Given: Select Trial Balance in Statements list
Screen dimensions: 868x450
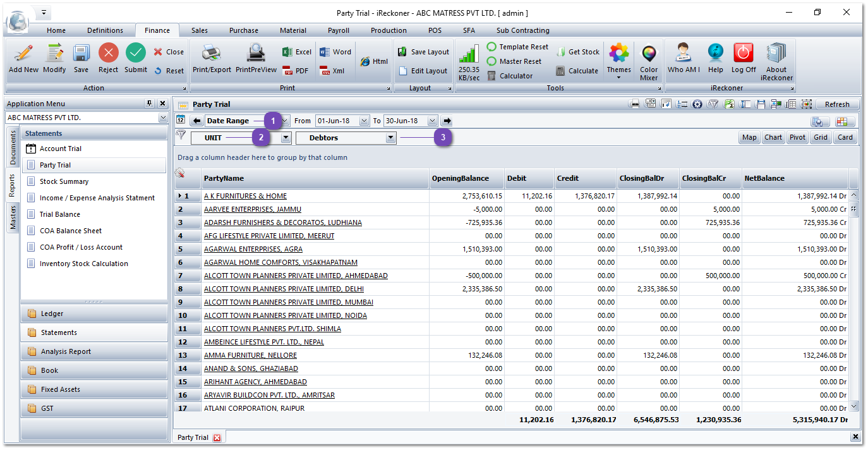Looking at the screenshot, I should [60, 214].
